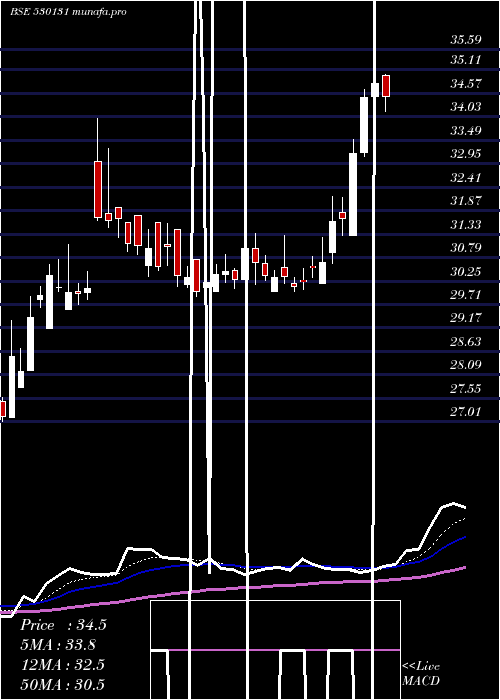Select the last red candlestick on the right
Screen dimensions: 500x700
click(x=386, y=86)
